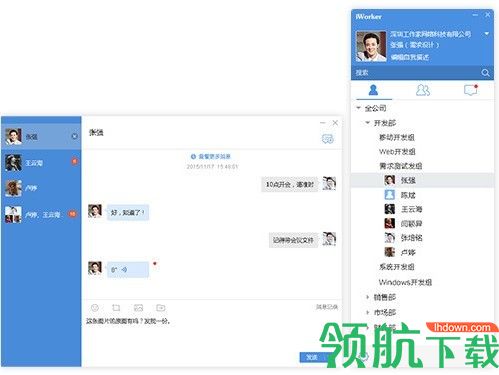Viewport: 499px width, 375px height.
Task: Collapse the 全公司 tree node
Action: point(359,108)
